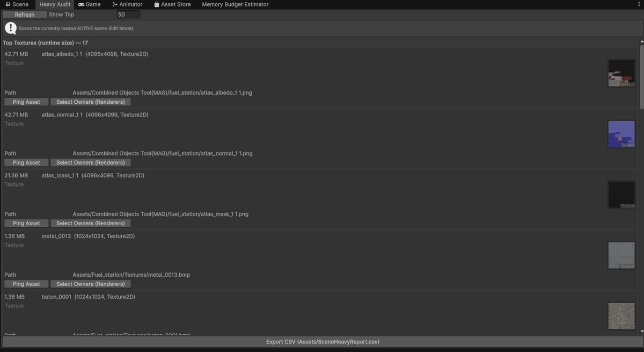The height and width of the screenshot is (352, 644).
Task: Click the vertical scrollbar handle
Action: coord(642,76)
